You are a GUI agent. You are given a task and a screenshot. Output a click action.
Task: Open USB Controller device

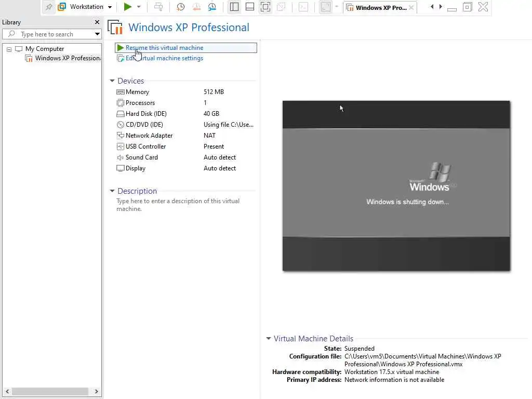145,146
